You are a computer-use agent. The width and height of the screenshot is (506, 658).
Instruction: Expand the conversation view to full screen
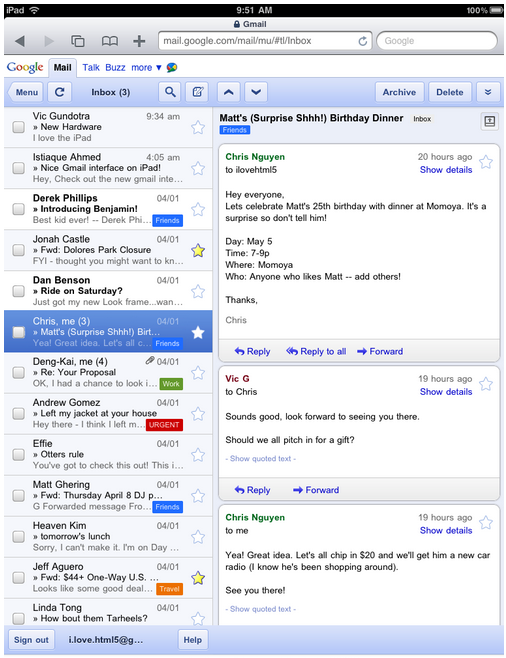pos(489,121)
